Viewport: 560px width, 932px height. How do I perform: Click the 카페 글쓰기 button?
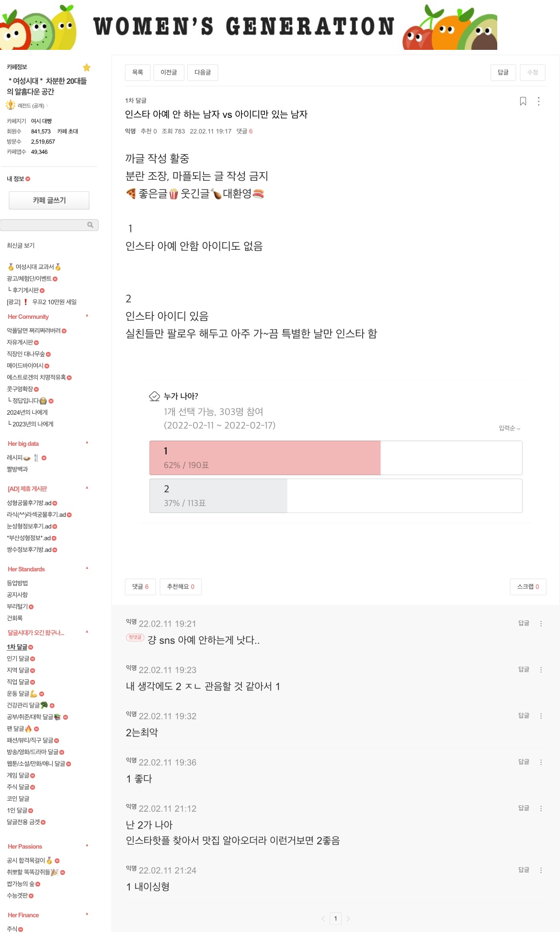pos(49,200)
